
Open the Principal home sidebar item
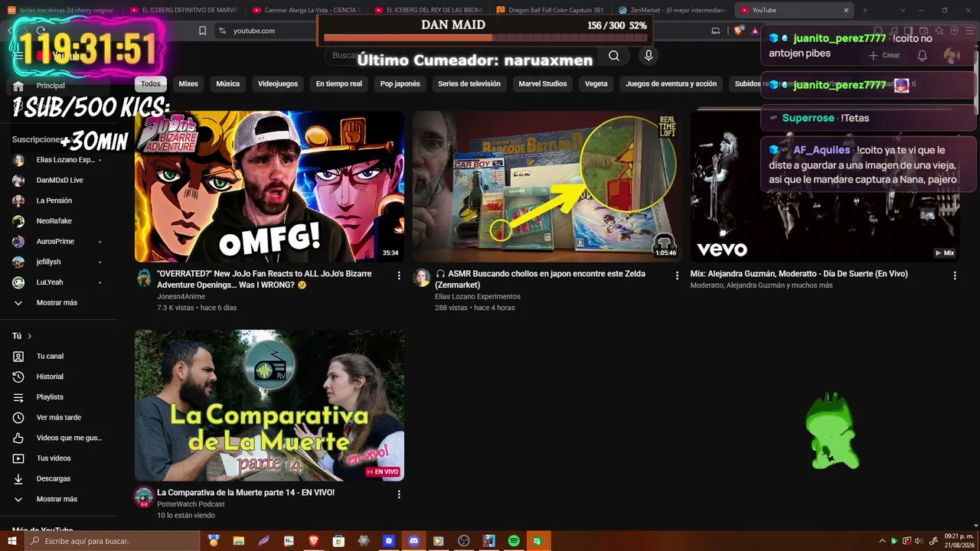60,86
